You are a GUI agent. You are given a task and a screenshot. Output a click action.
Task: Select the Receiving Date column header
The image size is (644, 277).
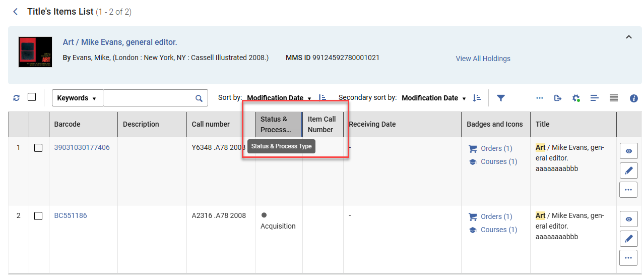[402, 124]
